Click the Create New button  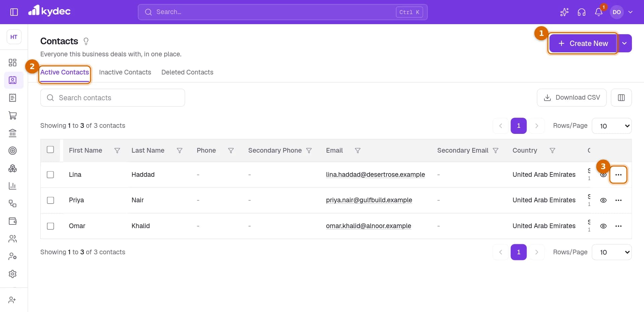tap(583, 43)
